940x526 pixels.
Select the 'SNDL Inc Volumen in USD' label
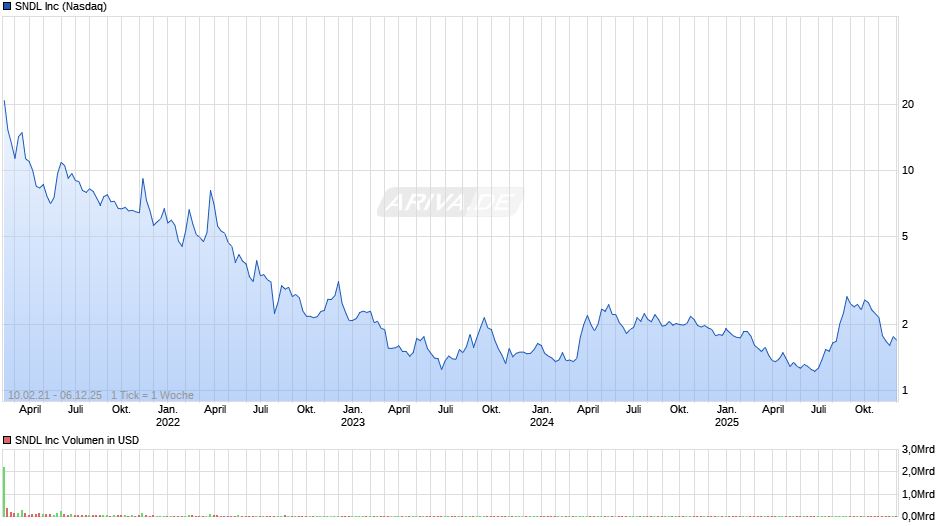[77, 440]
